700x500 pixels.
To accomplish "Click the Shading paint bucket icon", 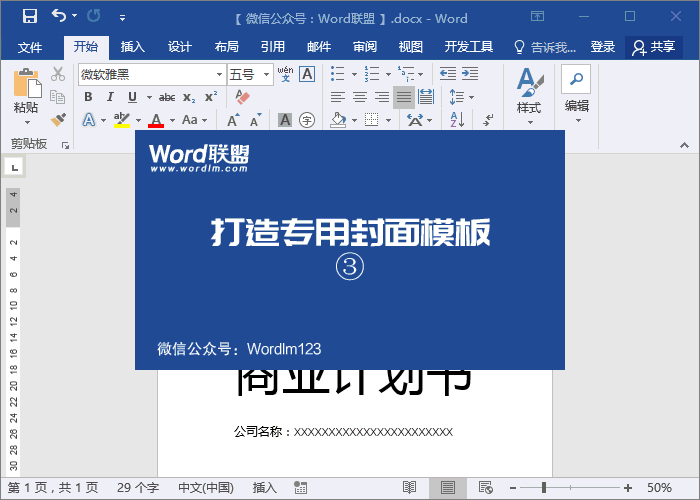I will [x=338, y=120].
